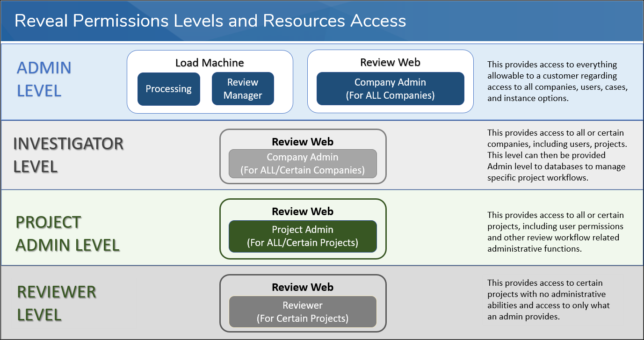
Task: Select the Review Manager box
Action: coord(243,88)
